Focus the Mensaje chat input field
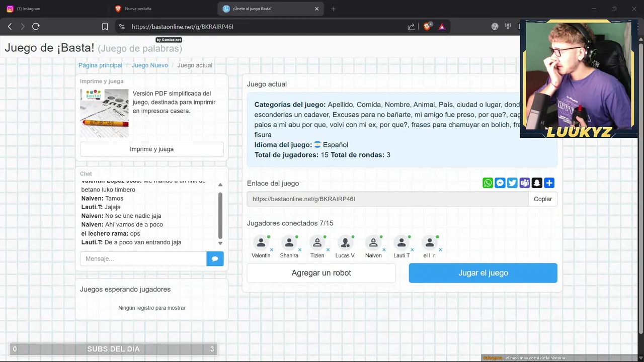Screen dimensions: 644x362 143,259
